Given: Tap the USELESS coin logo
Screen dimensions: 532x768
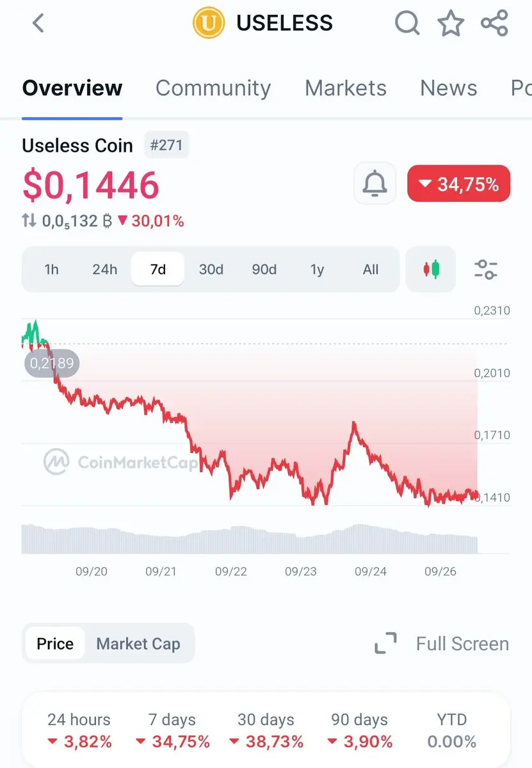Looking at the screenshot, I should (209, 24).
